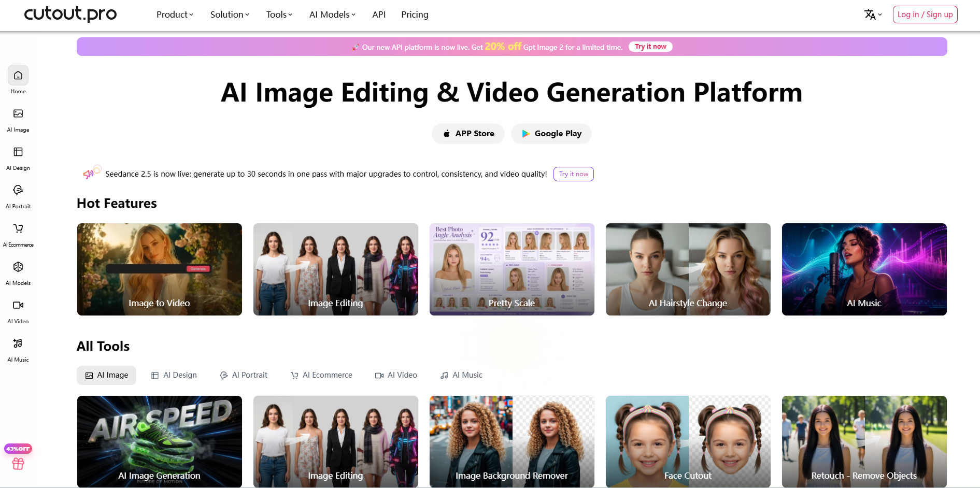Select the AI Image tools tab
Viewport: 980px width, 488px height.
[x=106, y=375]
